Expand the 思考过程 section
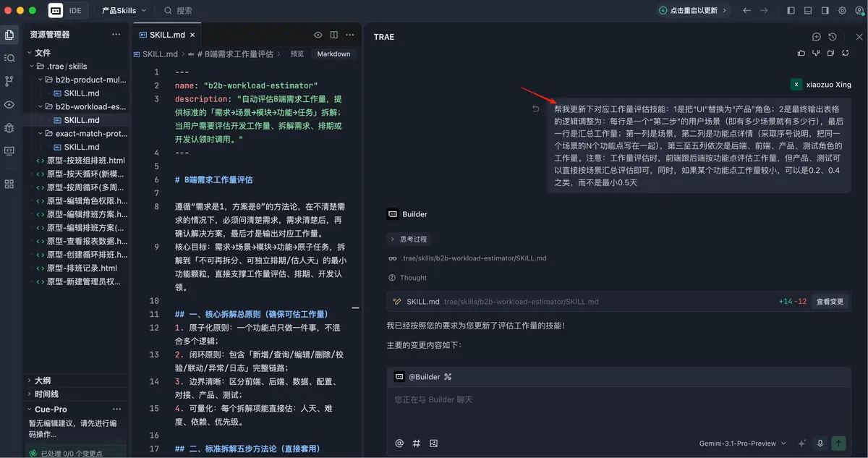 click(409, 239)
